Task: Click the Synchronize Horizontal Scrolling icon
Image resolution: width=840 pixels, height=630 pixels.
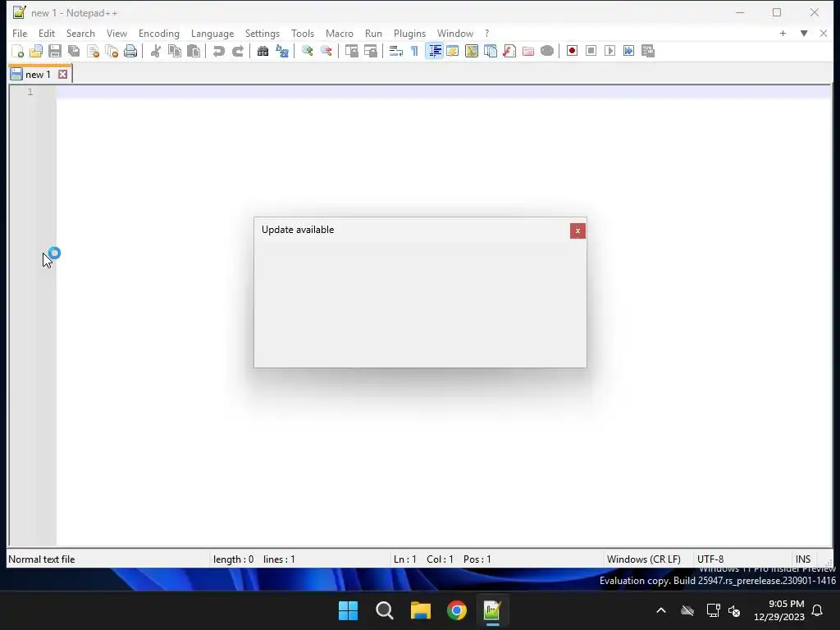Action: [x=370, y=51]
